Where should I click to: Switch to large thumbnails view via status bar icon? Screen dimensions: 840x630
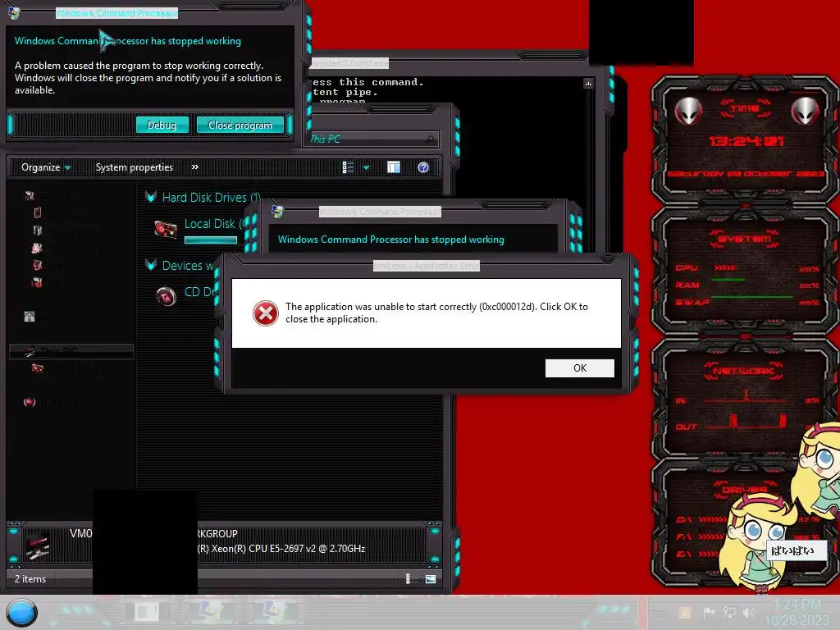pos(431,579)
